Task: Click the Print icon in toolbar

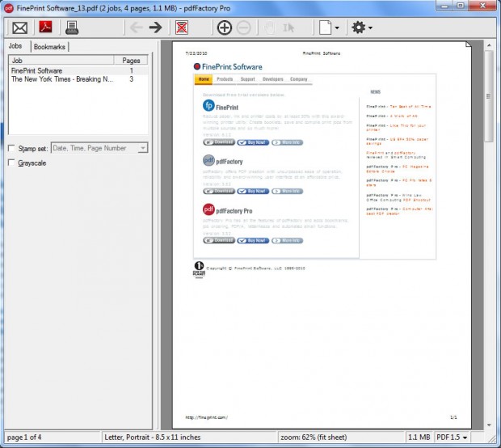Action: pyautogui.click(x=72, y=27)
